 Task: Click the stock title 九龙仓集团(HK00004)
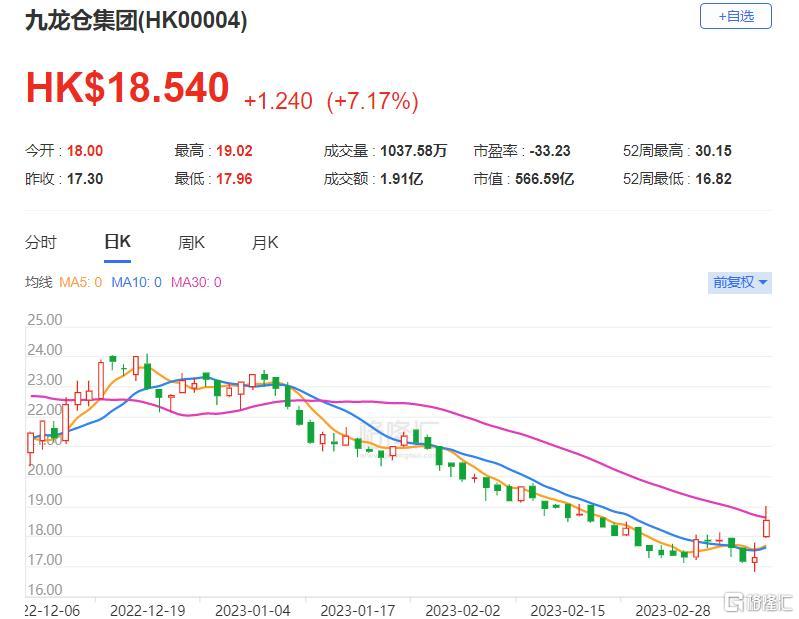coord(136,21)
